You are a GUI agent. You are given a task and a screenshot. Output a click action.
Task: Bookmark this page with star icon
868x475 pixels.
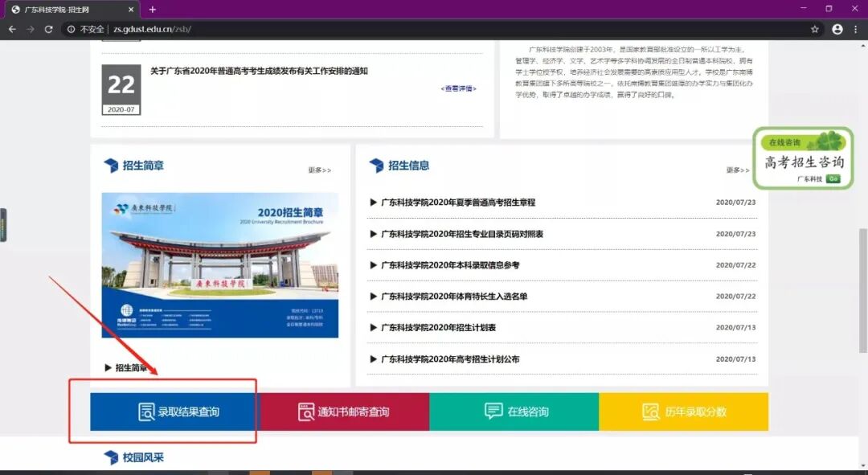pyautogui.click(x=814, y=30)
